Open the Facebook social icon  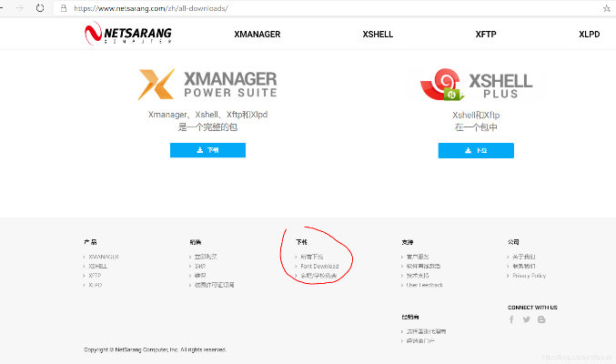(511, 319)
